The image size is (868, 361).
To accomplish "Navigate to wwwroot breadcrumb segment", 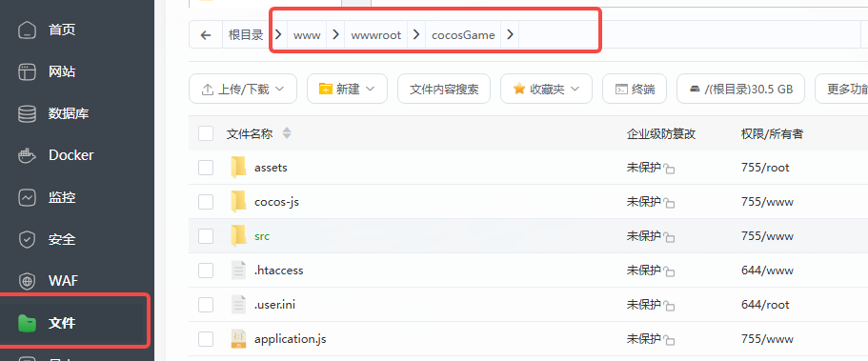I will point(375,35).
